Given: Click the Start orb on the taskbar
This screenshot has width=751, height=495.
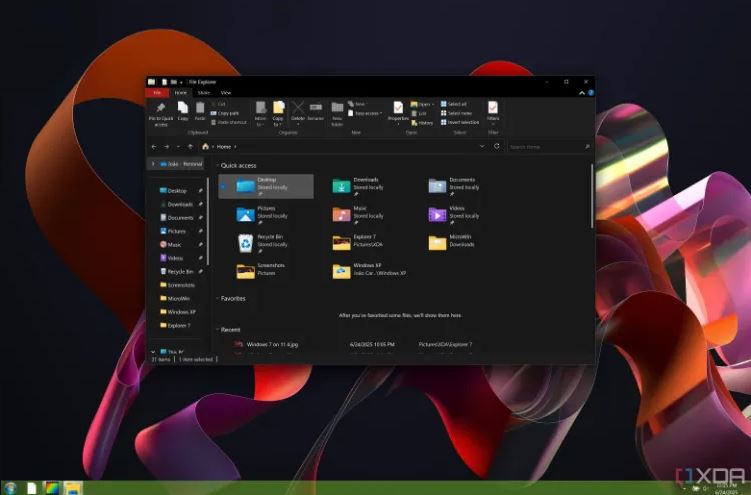Looking at the screenshot, I should click(10, 488).
